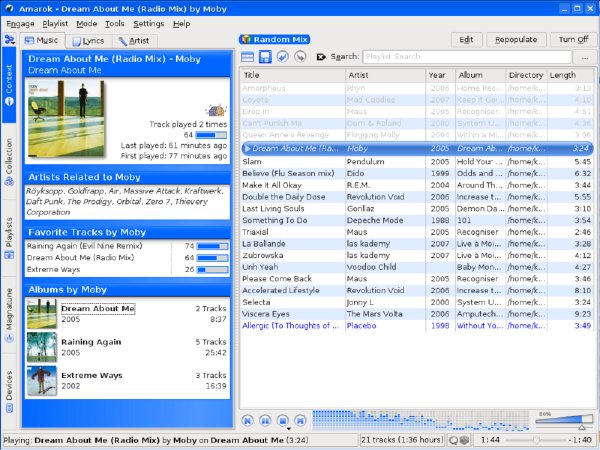Open the stop button dropdown arrow
Screen dimensions: 600x450
pos(289,429)
